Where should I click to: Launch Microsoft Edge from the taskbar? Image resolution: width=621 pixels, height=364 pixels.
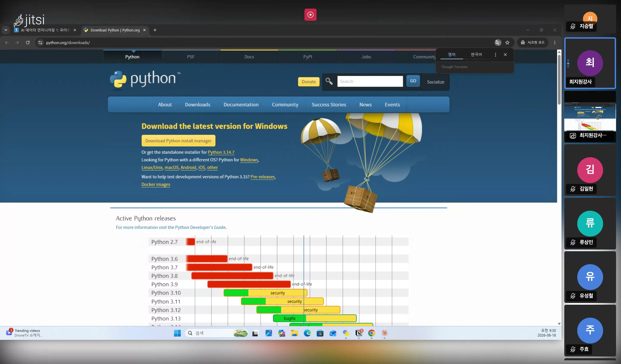pos(307,333)
